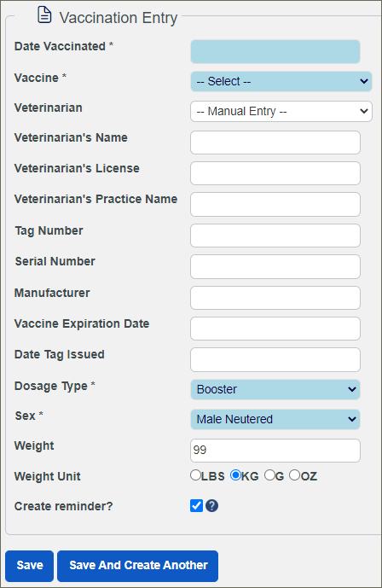This screenshot has height=588, width=382.
Task: Open the Create reminder help icon
Action: click(212, 506)
